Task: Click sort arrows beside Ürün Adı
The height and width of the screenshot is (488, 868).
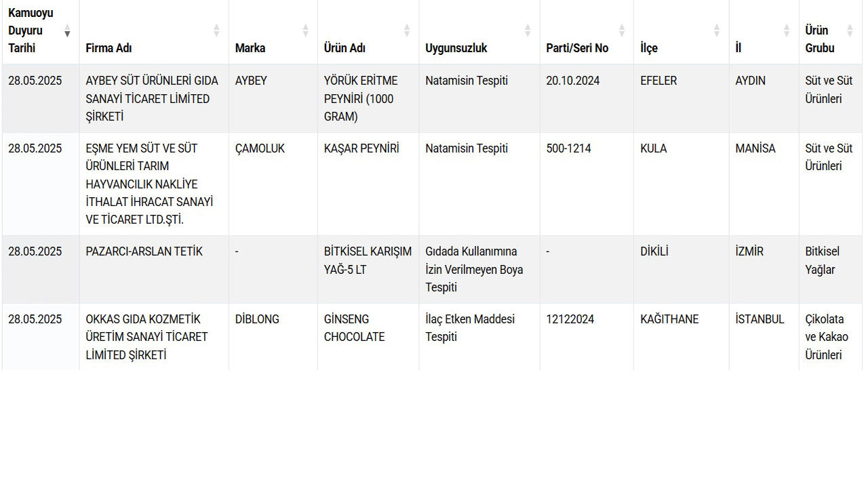Action: click(x=407, y=30)
